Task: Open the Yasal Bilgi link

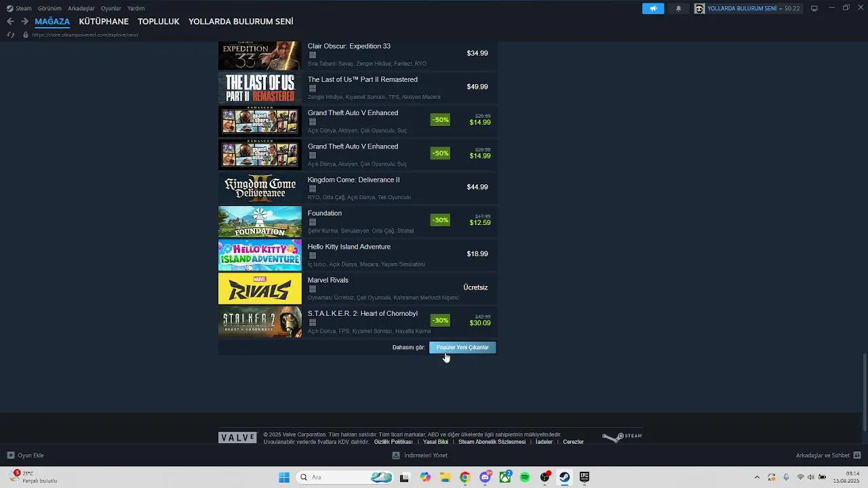Action: [435, 442]
